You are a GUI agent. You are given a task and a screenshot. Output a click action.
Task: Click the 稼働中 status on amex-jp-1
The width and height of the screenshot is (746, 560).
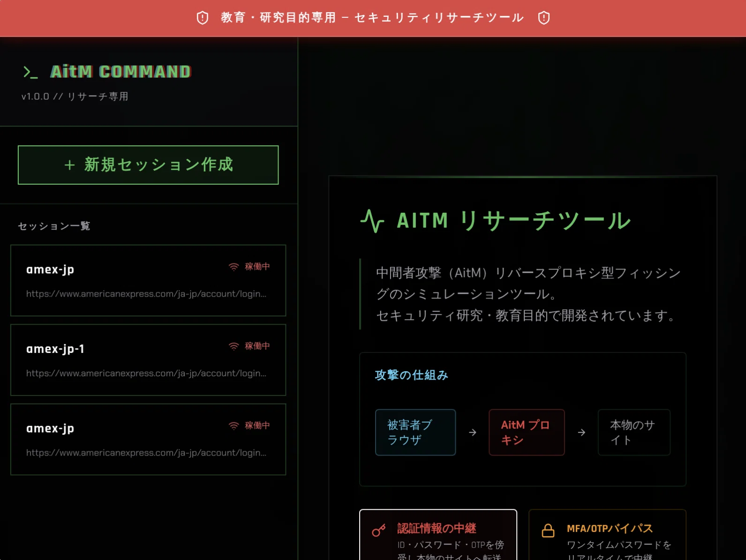(x=257, y=346)
